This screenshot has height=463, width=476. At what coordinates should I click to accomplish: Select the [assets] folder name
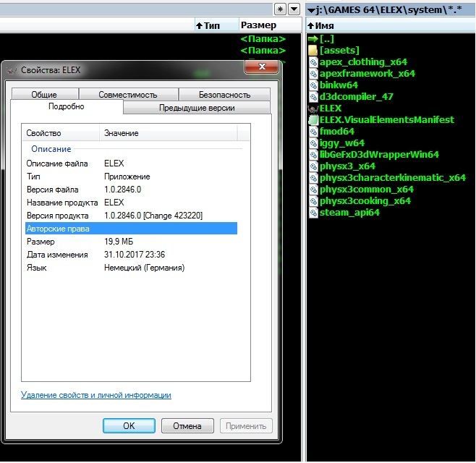point(339,51)
